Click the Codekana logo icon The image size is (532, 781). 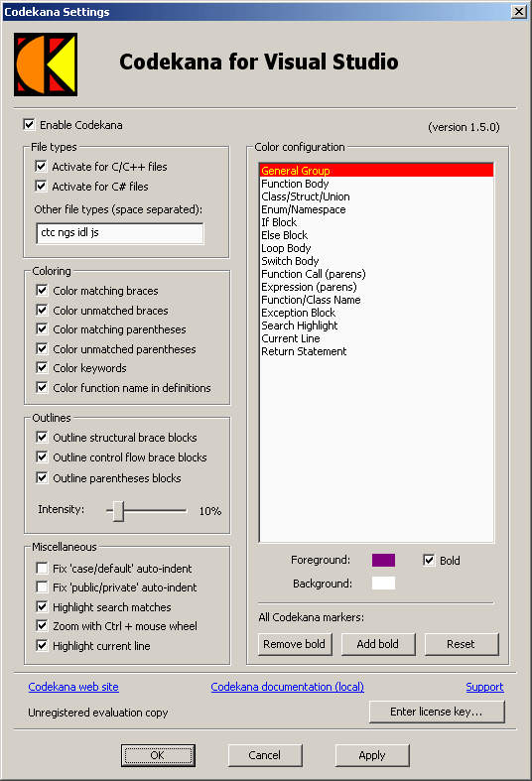tap(46, 65)
